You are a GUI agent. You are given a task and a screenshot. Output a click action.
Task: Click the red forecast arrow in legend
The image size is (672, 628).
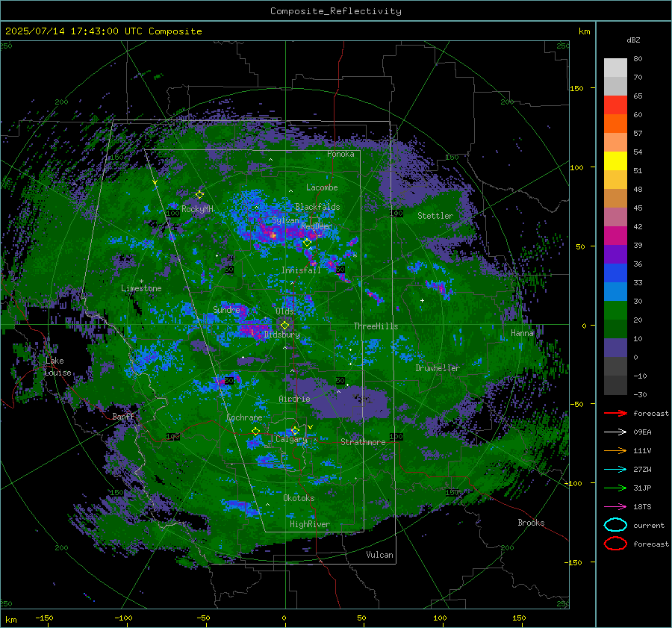click(x=615, y=413)
